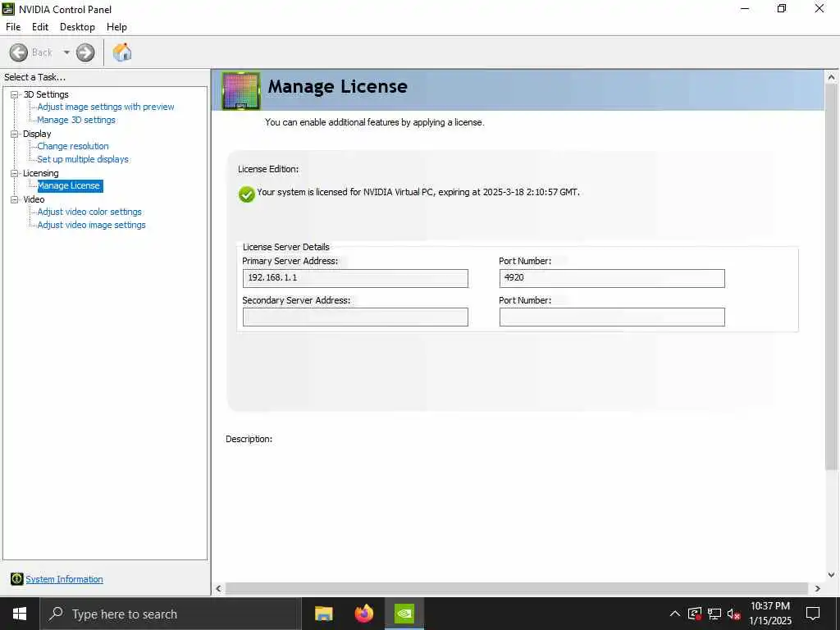Click the Secondary Server Address field
The height and width of the screenshot is (630, 840).
(x=355, y=317)
